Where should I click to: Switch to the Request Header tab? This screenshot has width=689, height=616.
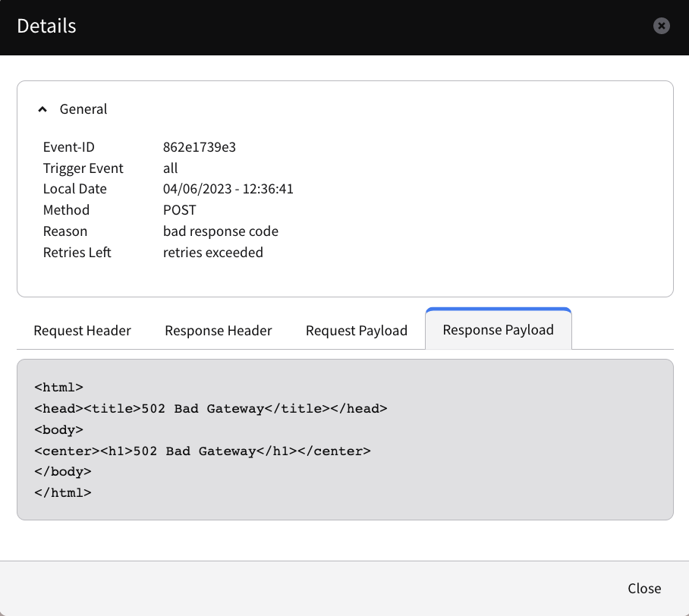[x=82, y=331]
